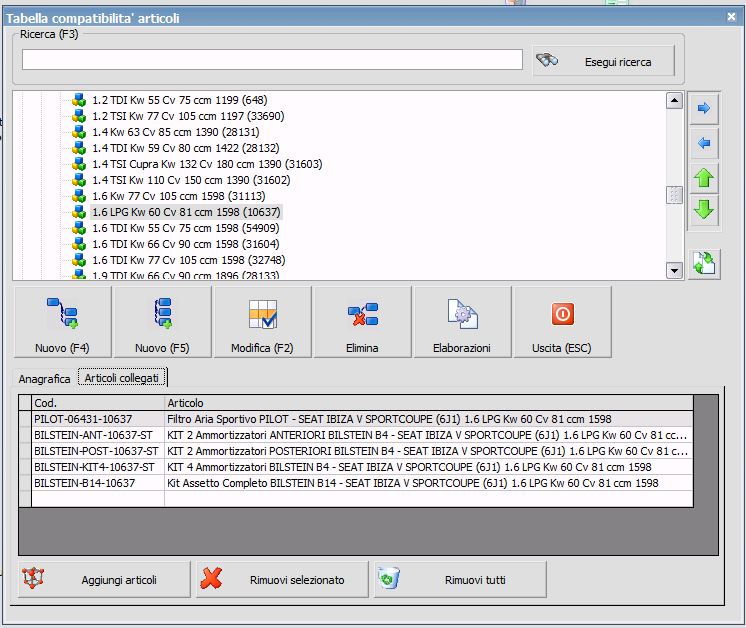Select 1.2 TSI Kw 77 Cv 105 (33690)
Viewport: 746px width, 628px height.
coord(188,116)
